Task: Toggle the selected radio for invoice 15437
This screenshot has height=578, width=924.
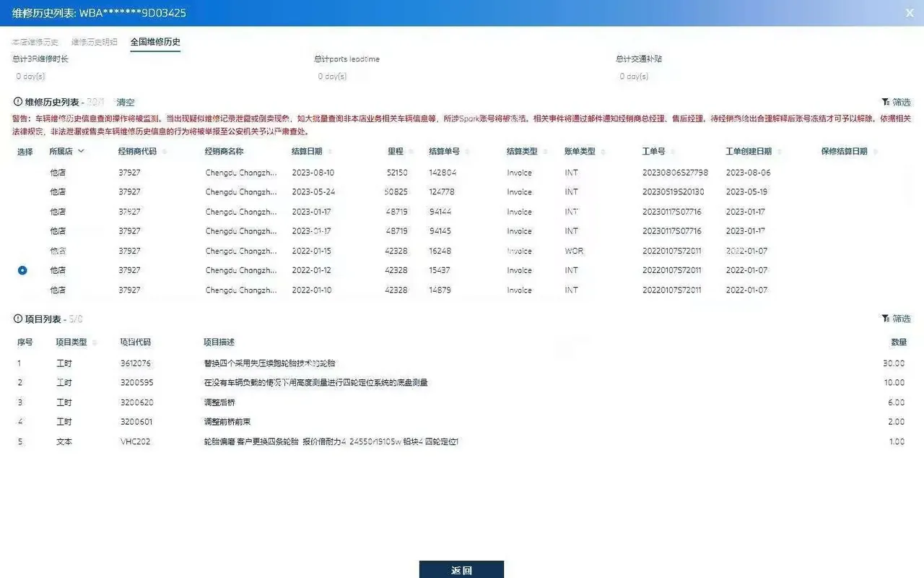Action: [22, 270]
